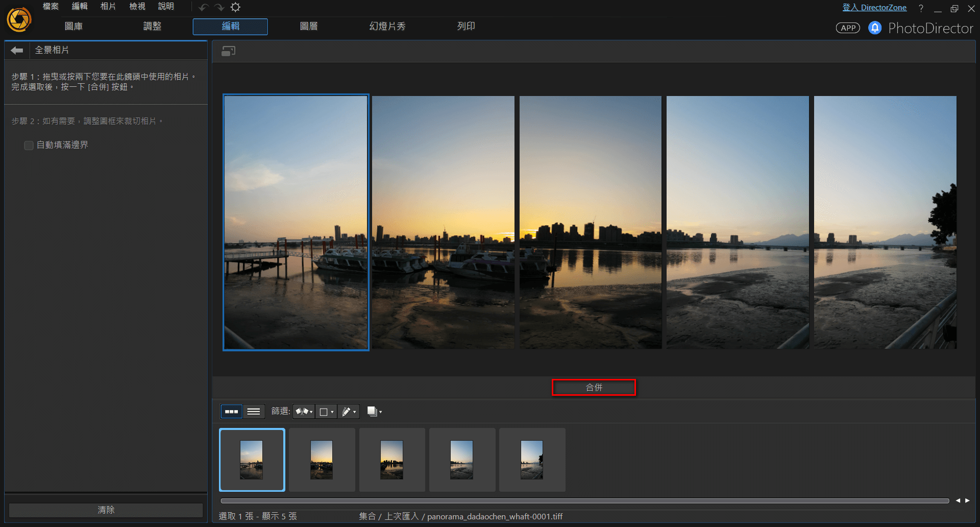980x527 pixels.
Task: Select third filmstrip thumbnail
Action: coord(392,460)
